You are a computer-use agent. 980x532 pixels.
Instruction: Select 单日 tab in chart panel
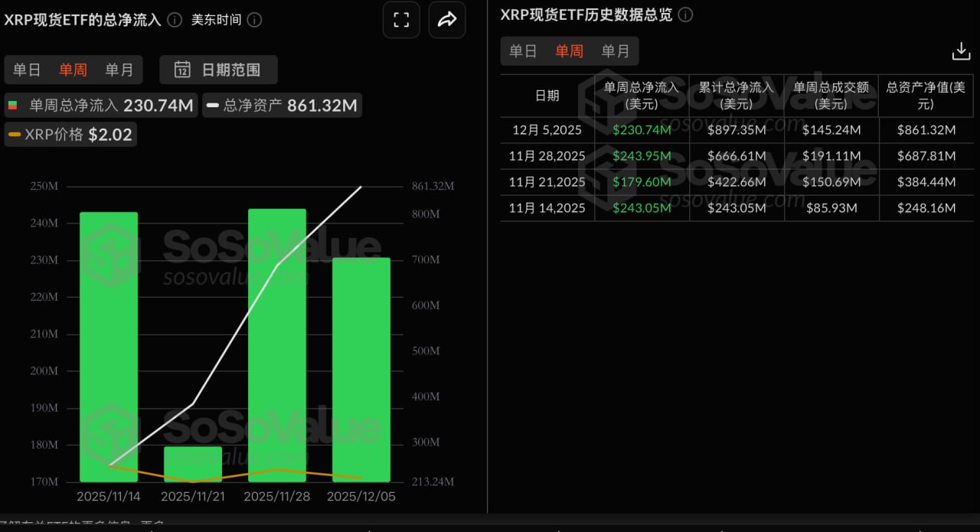pyautogui.click(x=27, y=70)
